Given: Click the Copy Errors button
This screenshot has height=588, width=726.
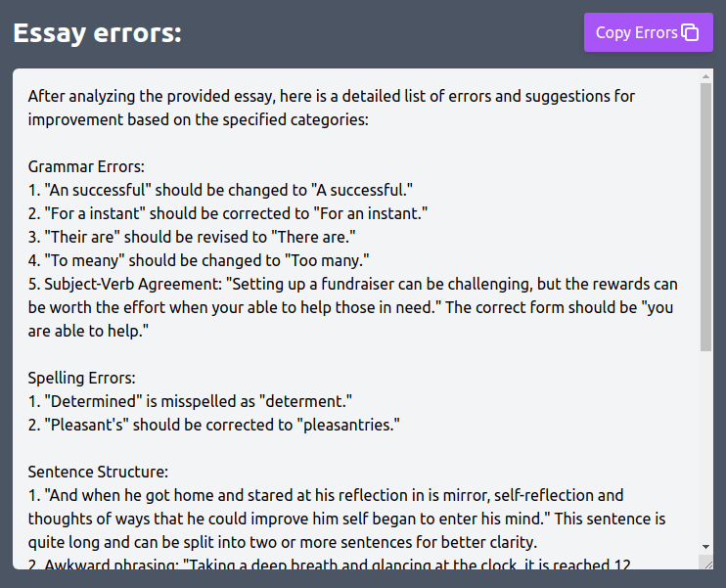Looking at the screenshot, I should [636, 32].
